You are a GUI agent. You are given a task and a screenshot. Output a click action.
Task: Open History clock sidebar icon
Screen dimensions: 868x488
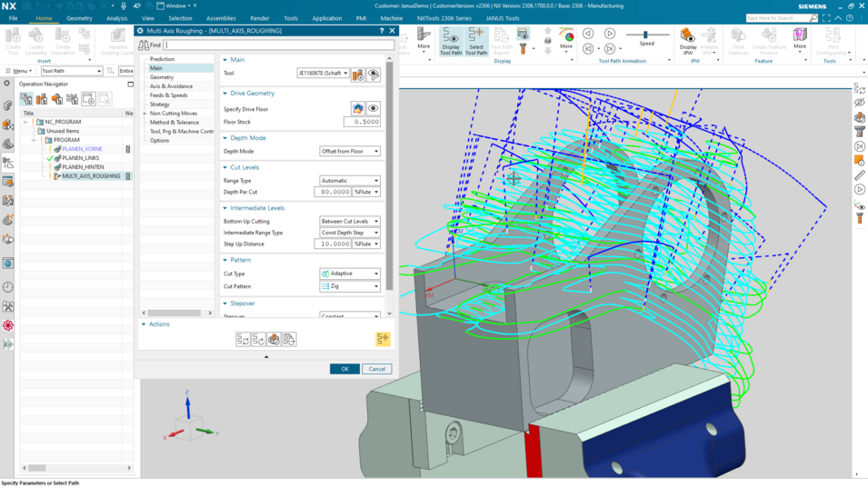8,287
